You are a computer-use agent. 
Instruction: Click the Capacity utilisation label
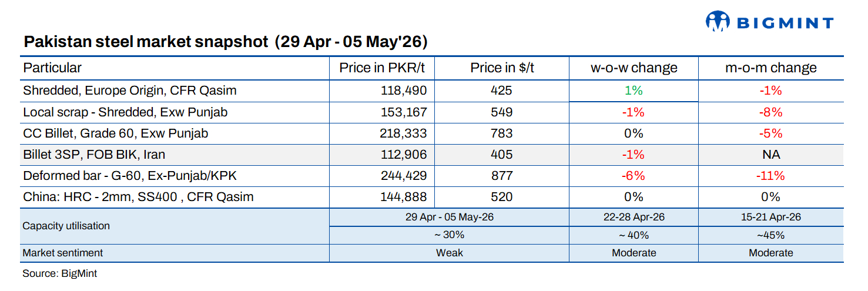click(x=66, y=226)
